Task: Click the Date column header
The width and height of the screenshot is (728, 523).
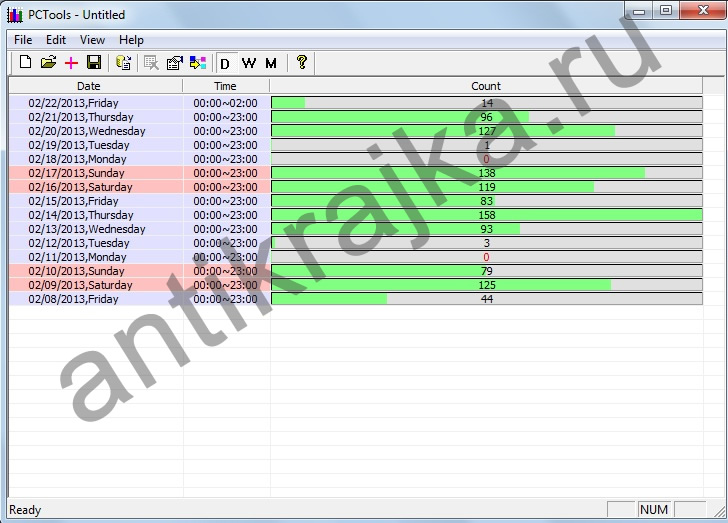Action: point(89,86)
